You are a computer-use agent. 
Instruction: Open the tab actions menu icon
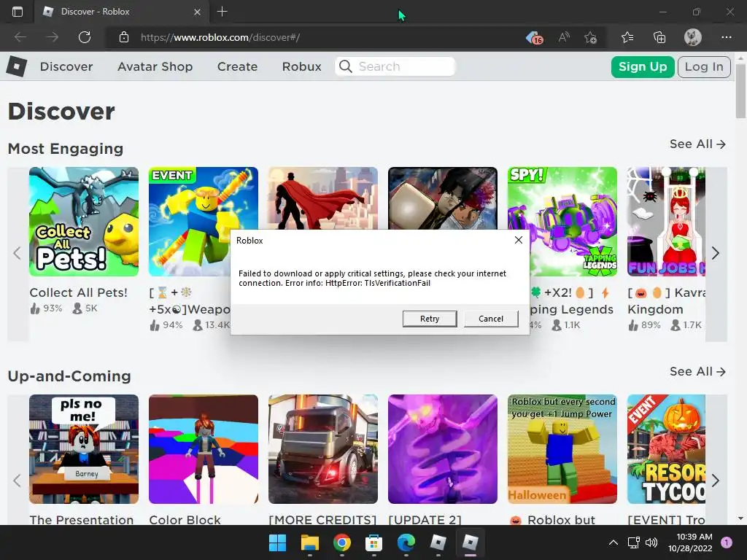coord(18,12)
